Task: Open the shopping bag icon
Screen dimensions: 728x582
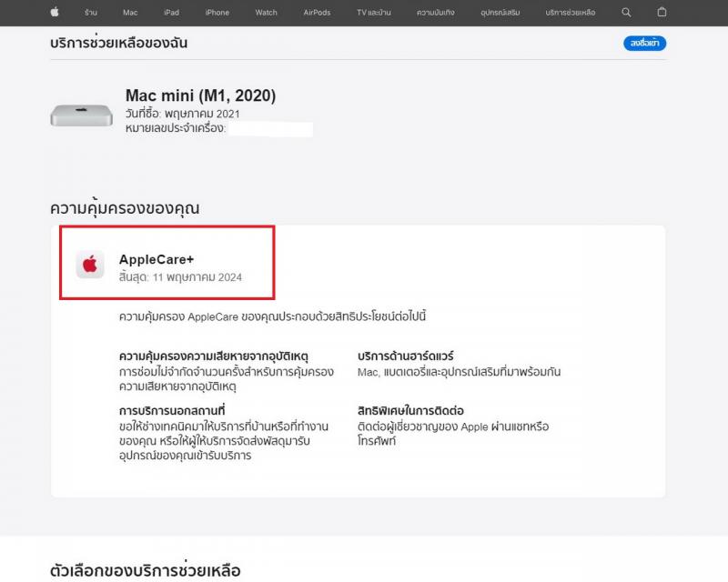Action: [x=662, y=13]
